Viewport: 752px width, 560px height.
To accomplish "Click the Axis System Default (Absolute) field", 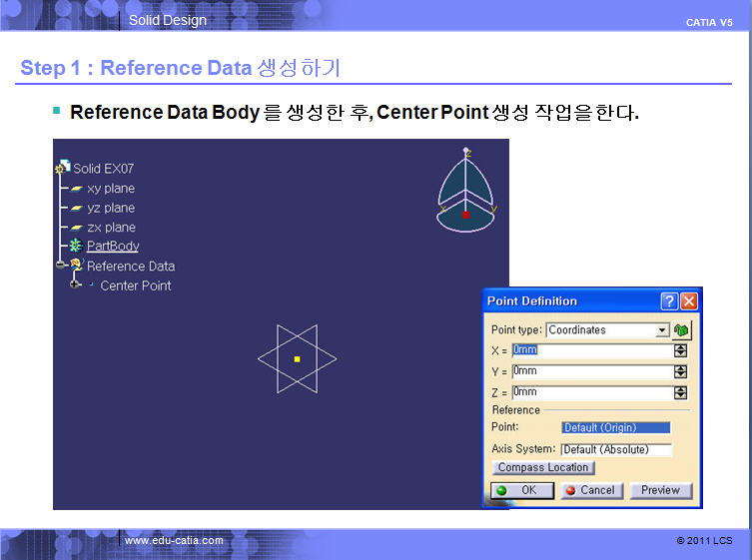I will point(616,449).
